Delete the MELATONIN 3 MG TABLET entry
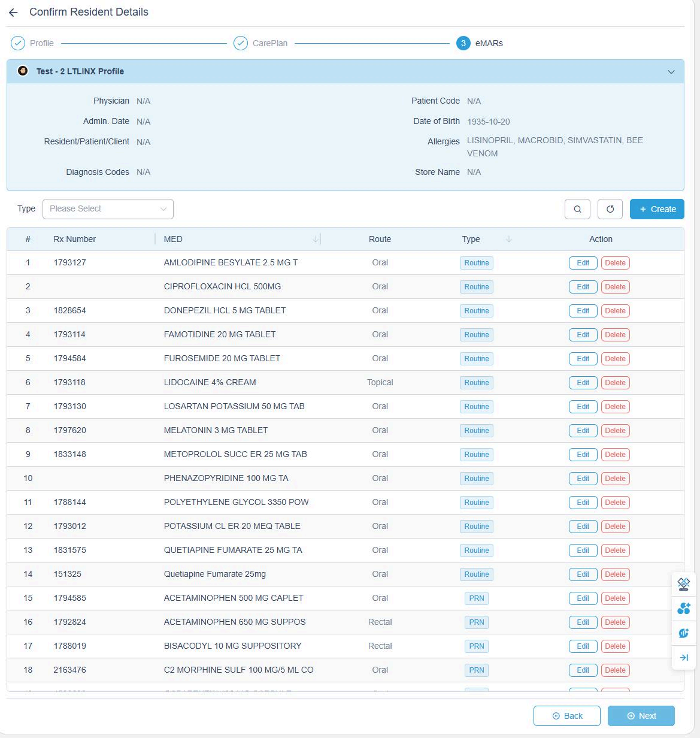The height and width of the screenshot is (738, 700). (x=615, y=431)
